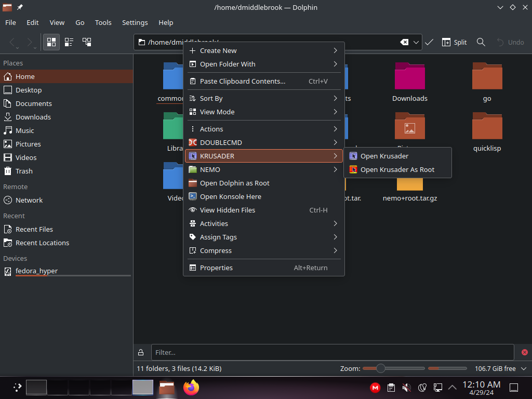The image size is (532, 399).
Task: Open Properties from context menu
Action: (263, 268)
